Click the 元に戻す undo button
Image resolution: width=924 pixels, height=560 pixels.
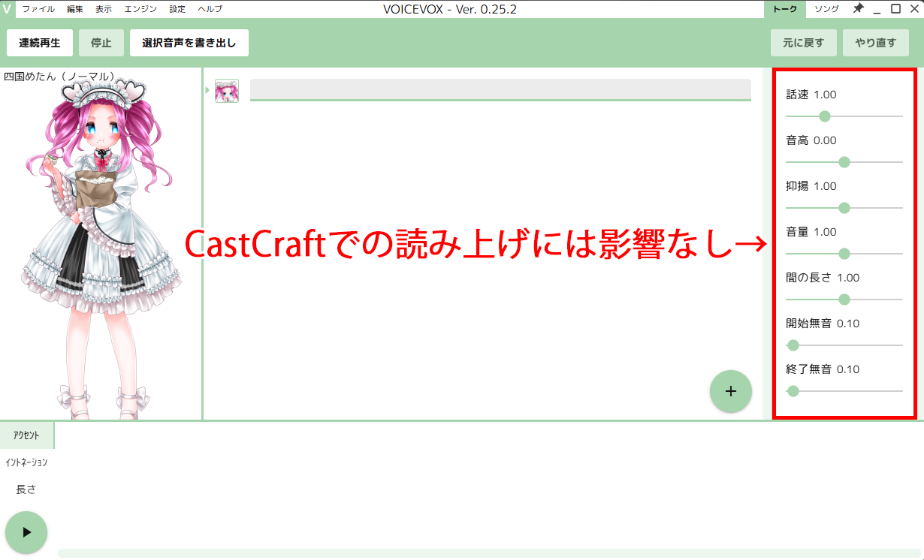(804, 43)
